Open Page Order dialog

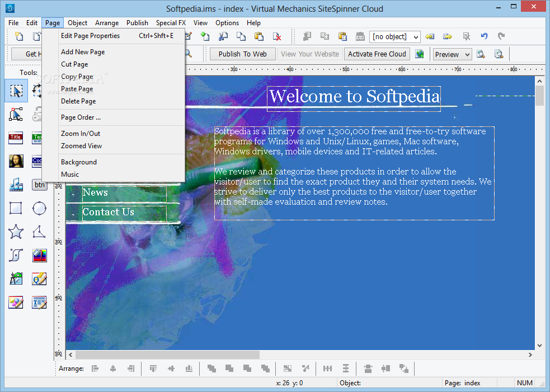click(x=121, y=117)
